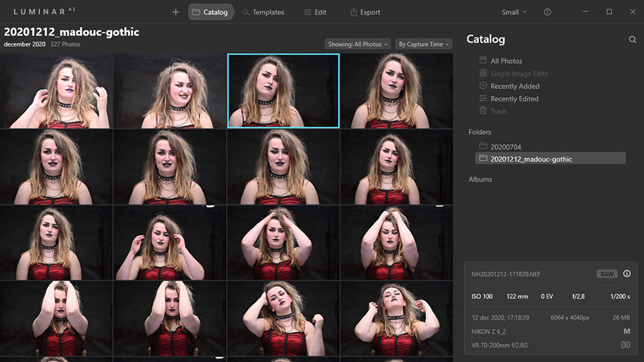Screen dimensions: 644x362
Task: Click the Single Image Edits grid icon
Action: (x=483, y=73)
